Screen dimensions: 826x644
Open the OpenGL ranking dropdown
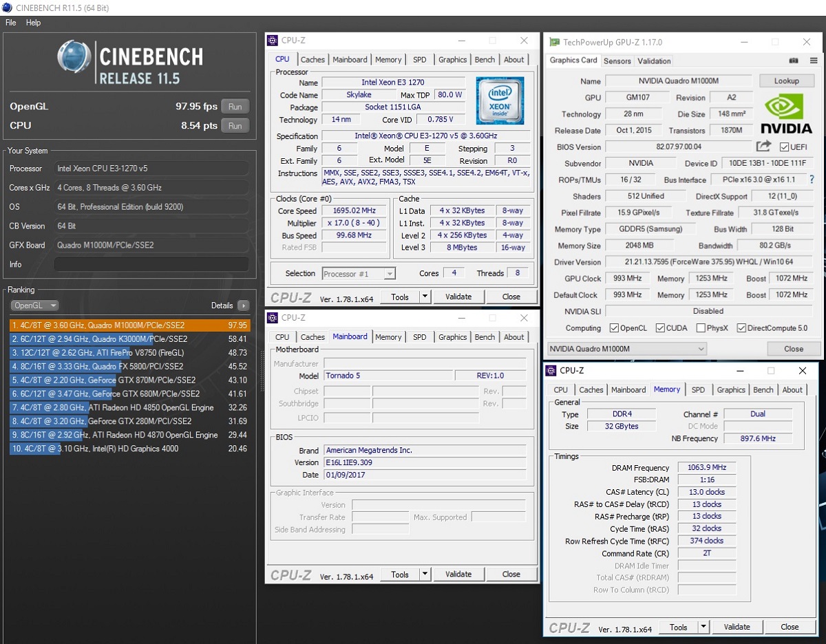34,305
